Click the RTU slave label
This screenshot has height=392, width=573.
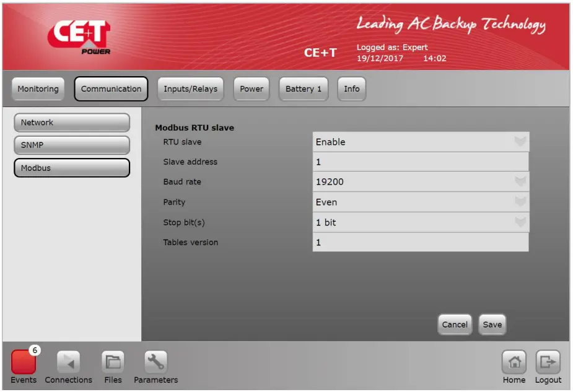pos(182,142)
